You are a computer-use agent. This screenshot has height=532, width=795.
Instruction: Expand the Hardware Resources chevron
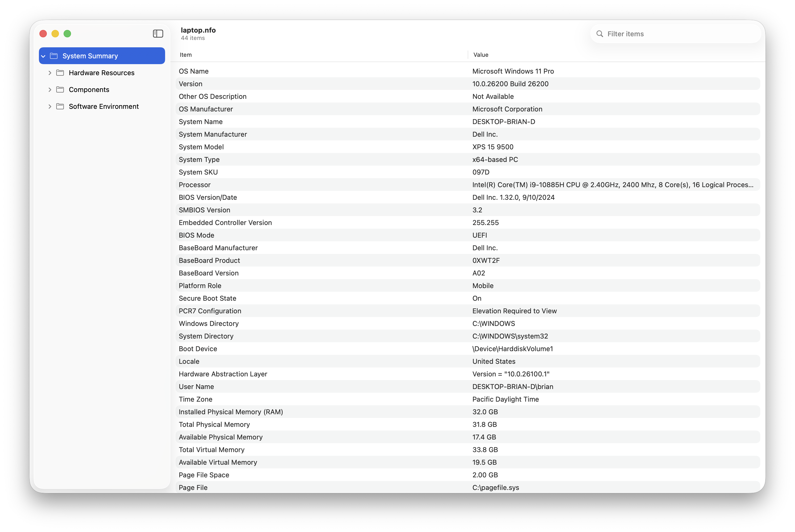pos(50,73)
